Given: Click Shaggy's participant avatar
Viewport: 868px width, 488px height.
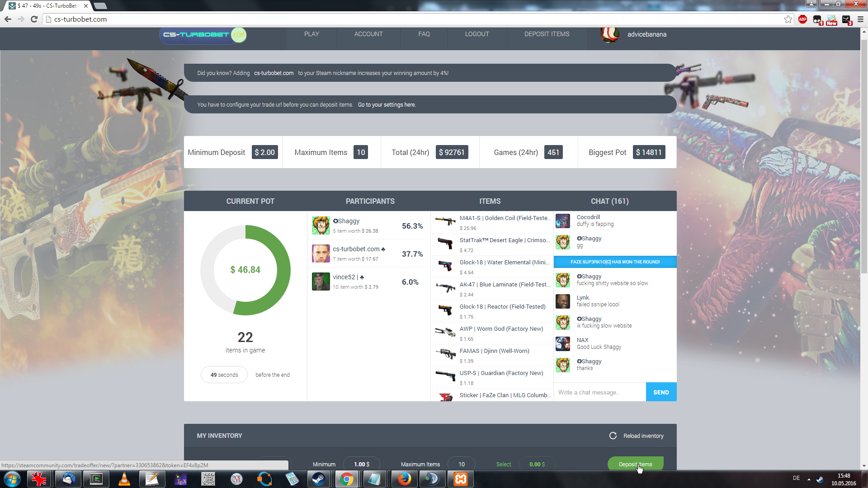Looking at the screenshot, I should point(321,225).
